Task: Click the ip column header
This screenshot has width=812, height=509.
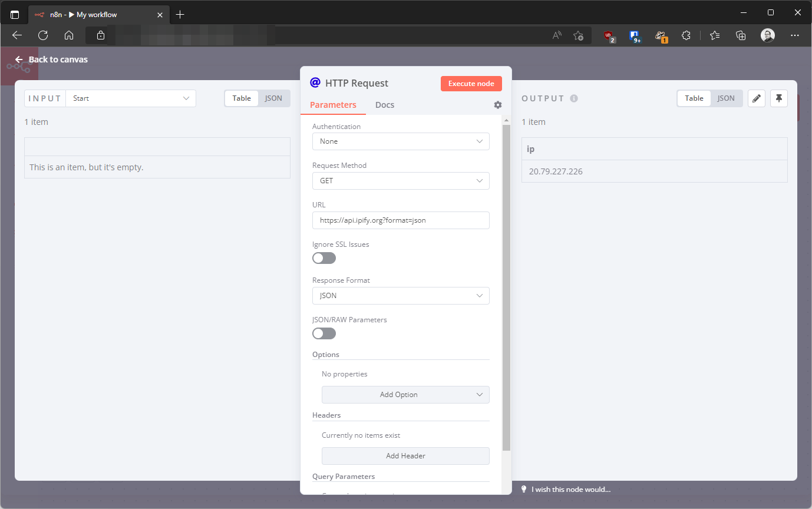Action: pyautogui.click(x=655, y=149)
